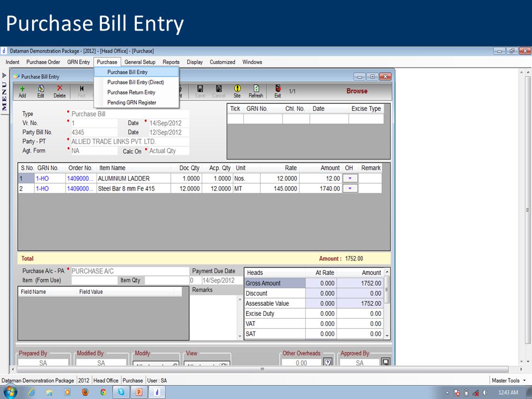Click the Remarks text area
The width and height of the screenshot is (532, 399).
point(214,317)
